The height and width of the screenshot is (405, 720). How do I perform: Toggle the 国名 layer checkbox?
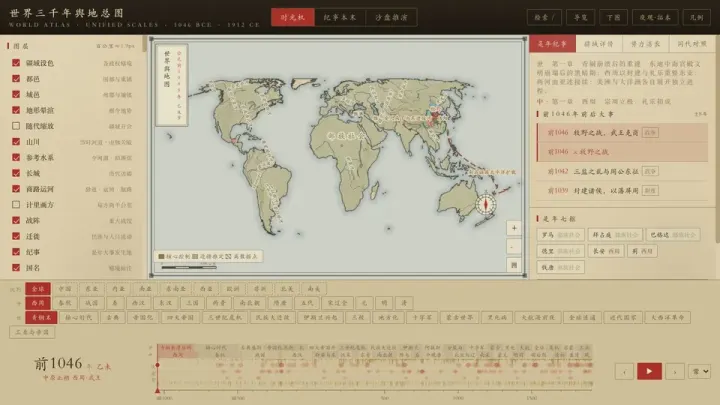point(16,267)
